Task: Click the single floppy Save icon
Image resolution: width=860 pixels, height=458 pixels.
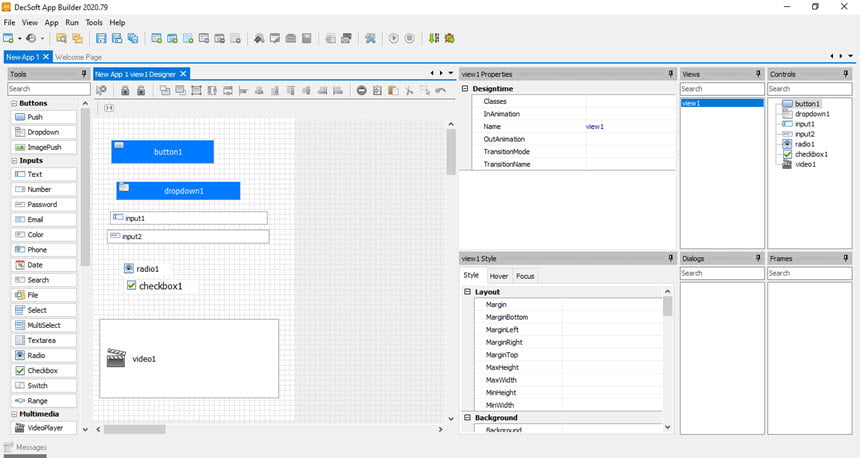Action: click(x=101, y=38)
